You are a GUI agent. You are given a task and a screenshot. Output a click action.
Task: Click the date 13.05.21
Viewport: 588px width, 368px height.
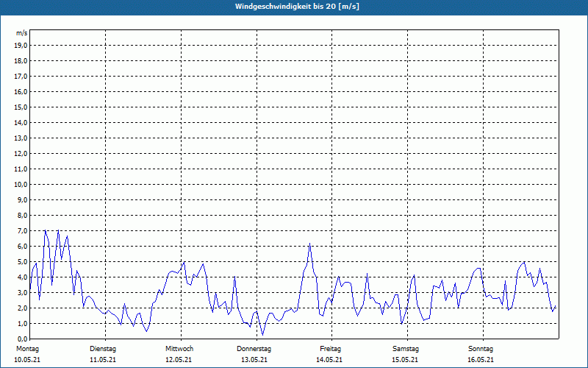[254, 360]
